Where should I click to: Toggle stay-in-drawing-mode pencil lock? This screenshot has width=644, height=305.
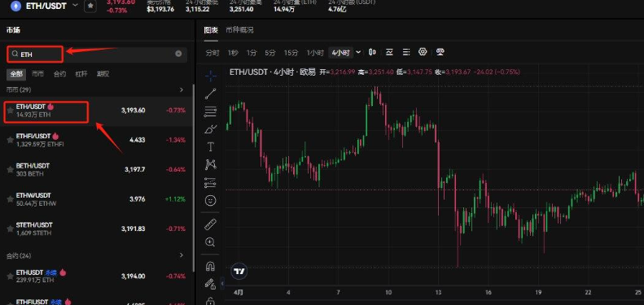point(211,284)
